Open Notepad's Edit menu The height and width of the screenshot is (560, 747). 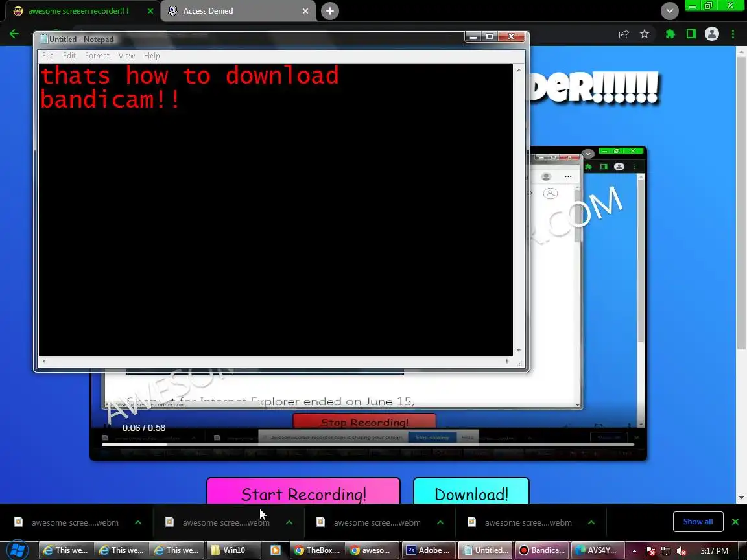point(69,56)
